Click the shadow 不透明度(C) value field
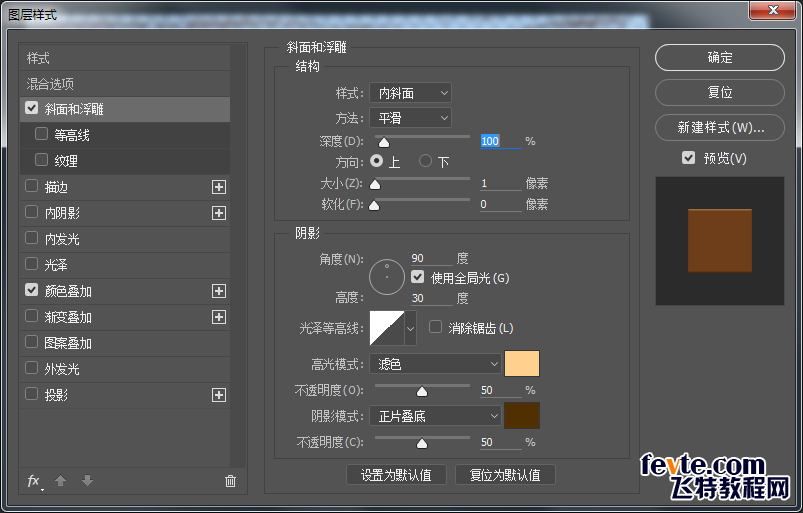 [500, 442]
